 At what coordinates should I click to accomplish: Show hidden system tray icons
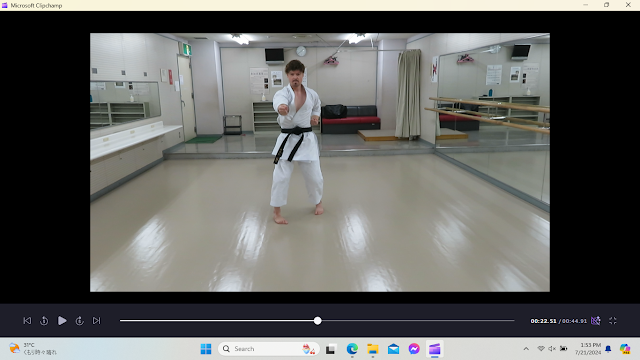(526, 349)
